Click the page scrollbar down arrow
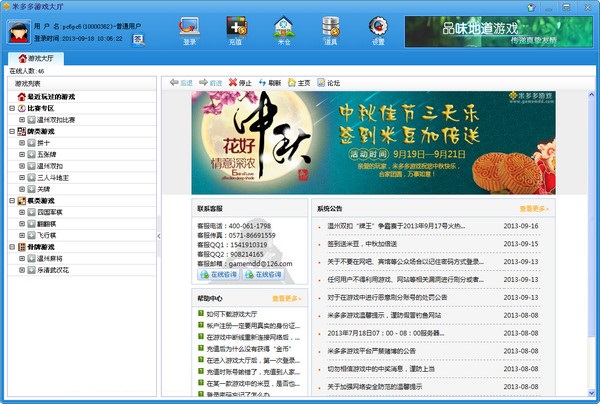 point(591,393)
